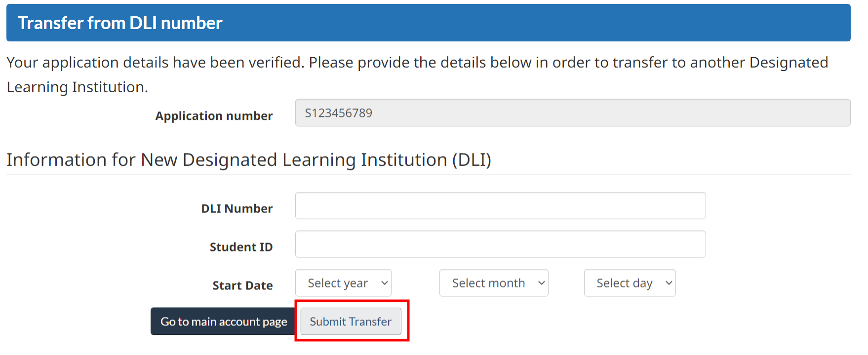
Task: Click the Start Date label
Action: 242,285
